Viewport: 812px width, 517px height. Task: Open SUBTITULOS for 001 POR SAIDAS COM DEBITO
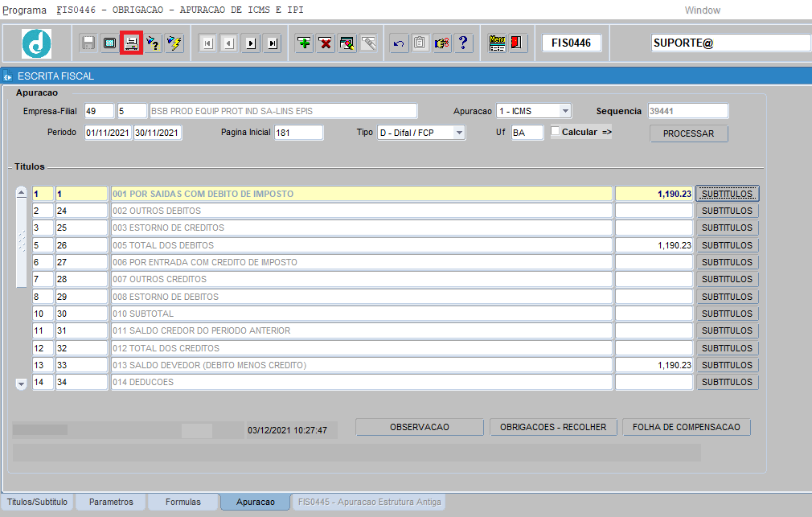[x=727, y=194]
